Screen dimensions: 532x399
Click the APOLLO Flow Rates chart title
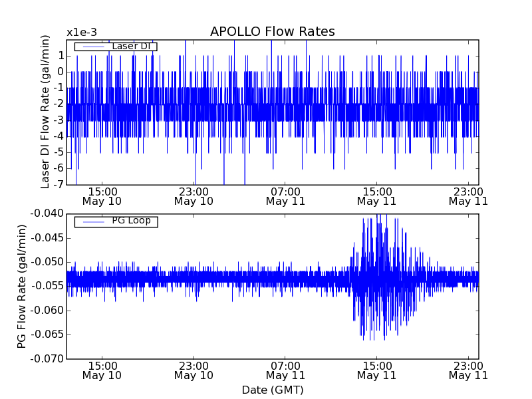272,32
